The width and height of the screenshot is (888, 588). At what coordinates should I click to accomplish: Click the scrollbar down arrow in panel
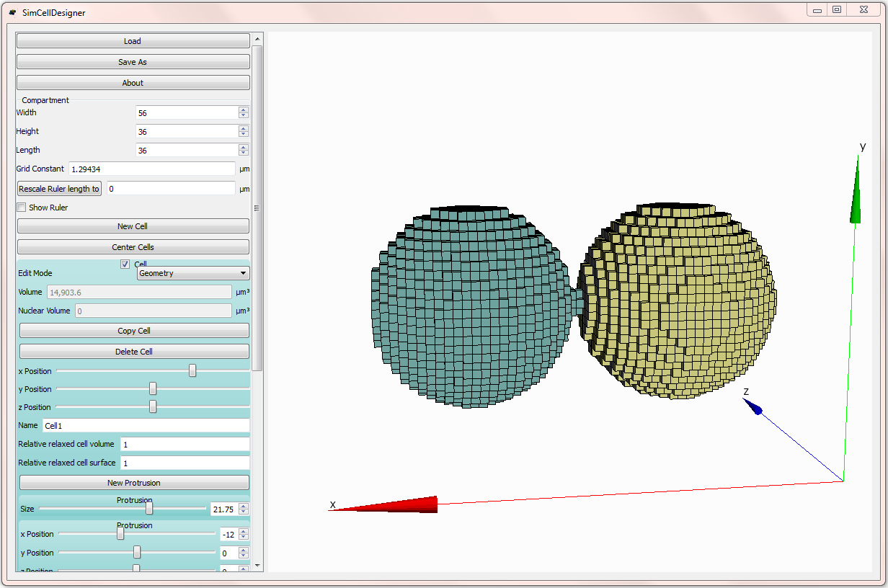click(x=257, y=566)
